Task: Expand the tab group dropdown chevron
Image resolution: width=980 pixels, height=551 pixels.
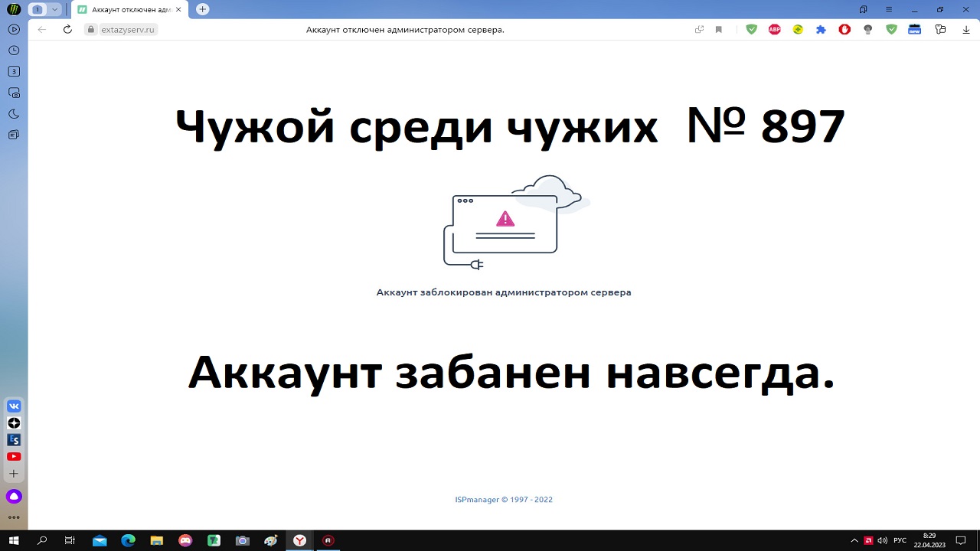Action: coord(54,9)
